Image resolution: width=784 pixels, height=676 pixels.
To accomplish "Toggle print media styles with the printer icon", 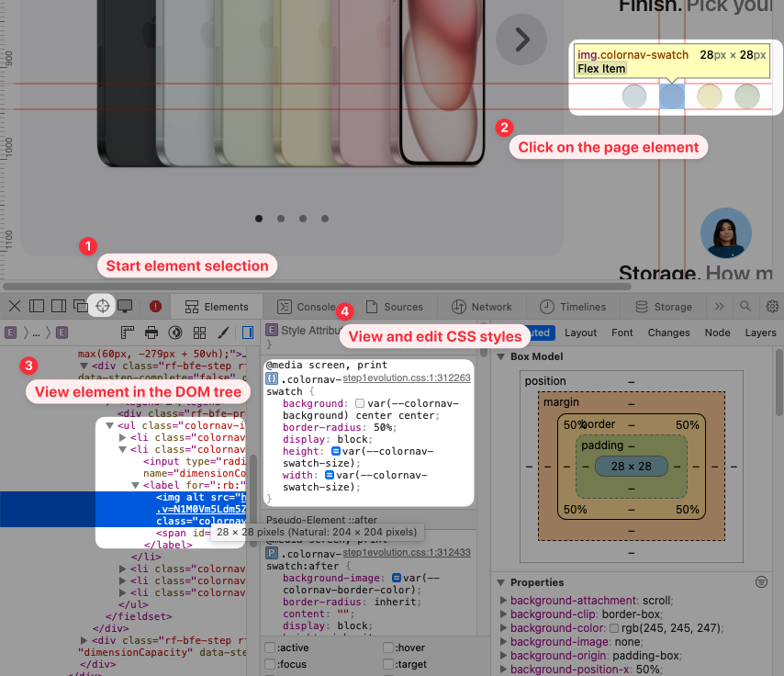I will pyautogui.click(x=151, y=332).
